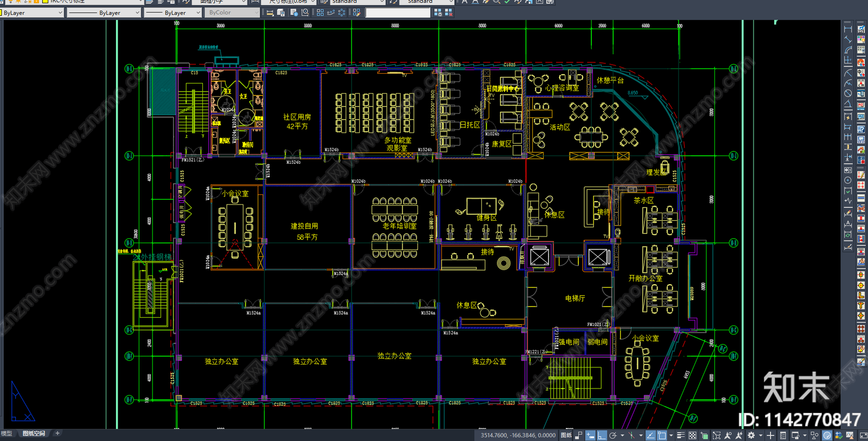The height and width of the screenshot is (441, 868).
Task: Select the 强电间 room label
Action: pos(569,342)
